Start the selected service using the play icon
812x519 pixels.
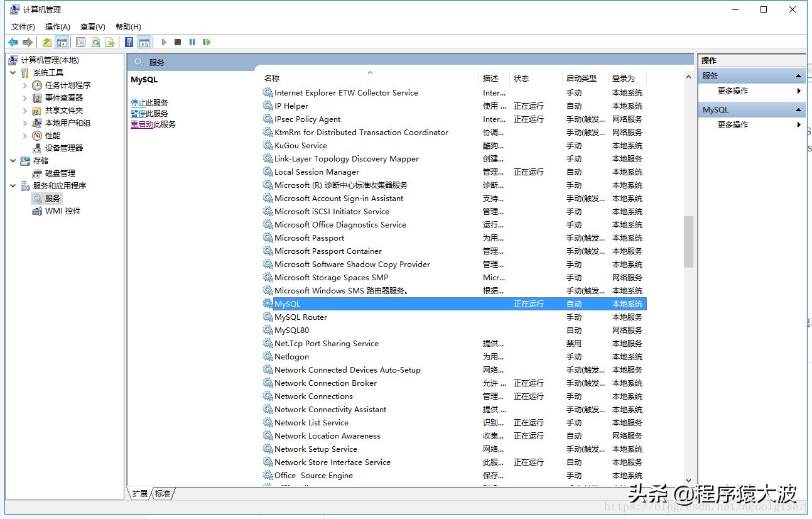click(x=163, y=42)
